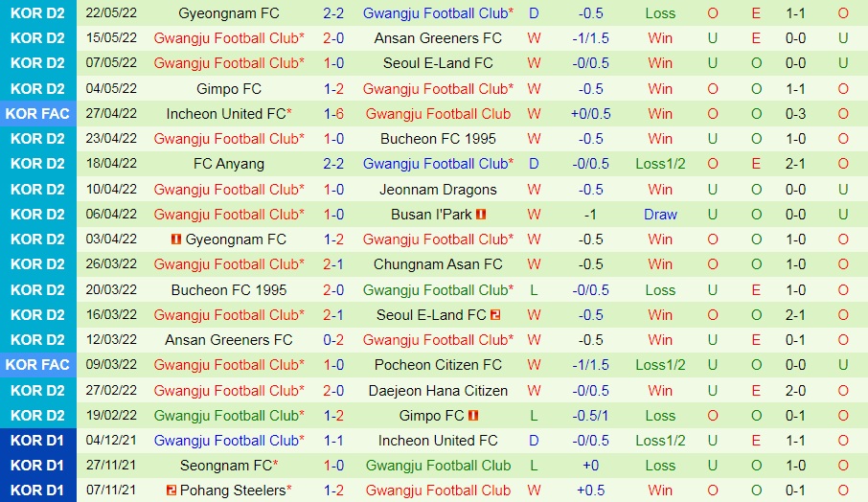Click Gyeongnam FC in the 22/05/22 row
Image resolution: width=868 pixels, height=502 pixels.
(x=228, y=13)
